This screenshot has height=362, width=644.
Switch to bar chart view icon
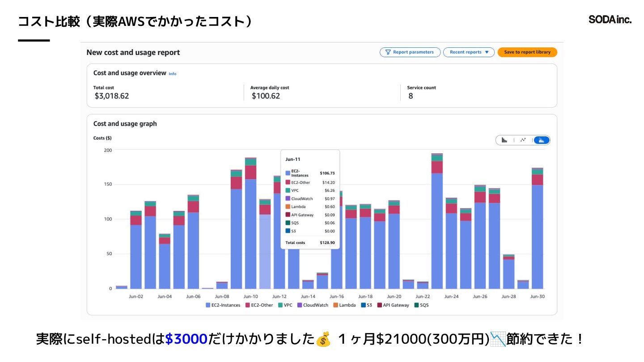504,140
